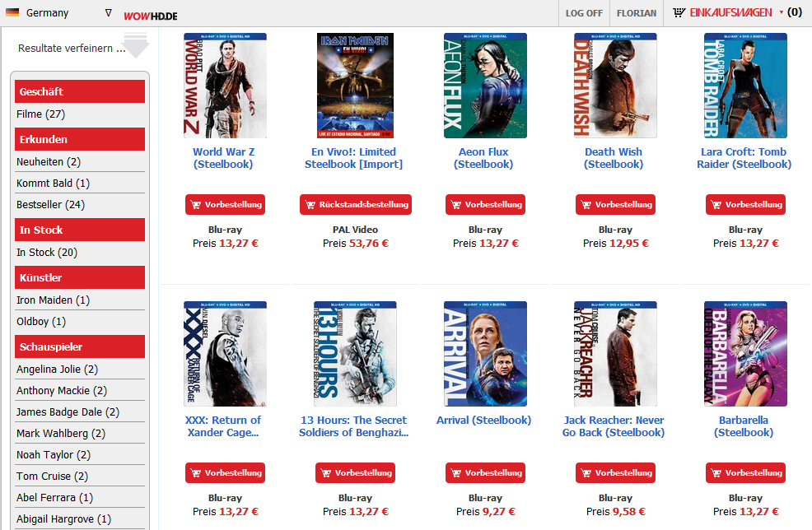Click the WOWHD.DE logo
The height and width of the screenshot is (530, 812).
tap(150, 16)
